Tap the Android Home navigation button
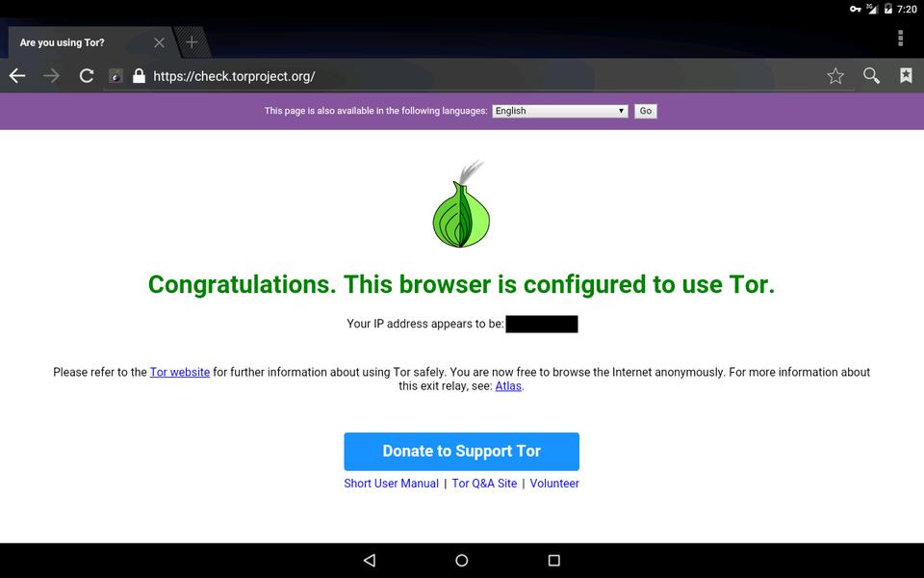The image size is (924, 578). [461, 561]
